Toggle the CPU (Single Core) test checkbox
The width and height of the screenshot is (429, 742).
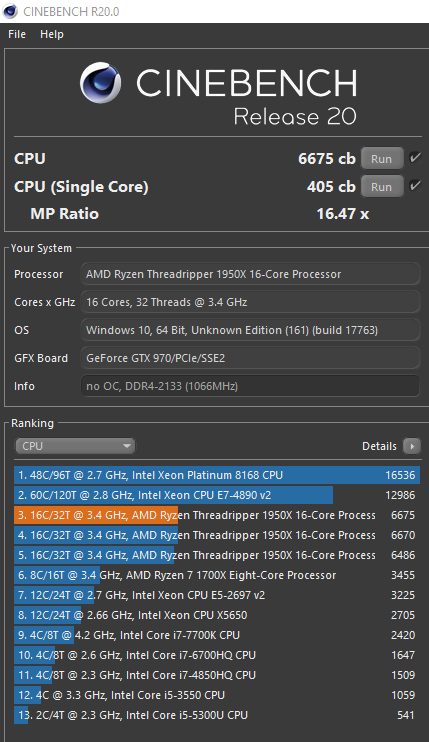(415, 186)
